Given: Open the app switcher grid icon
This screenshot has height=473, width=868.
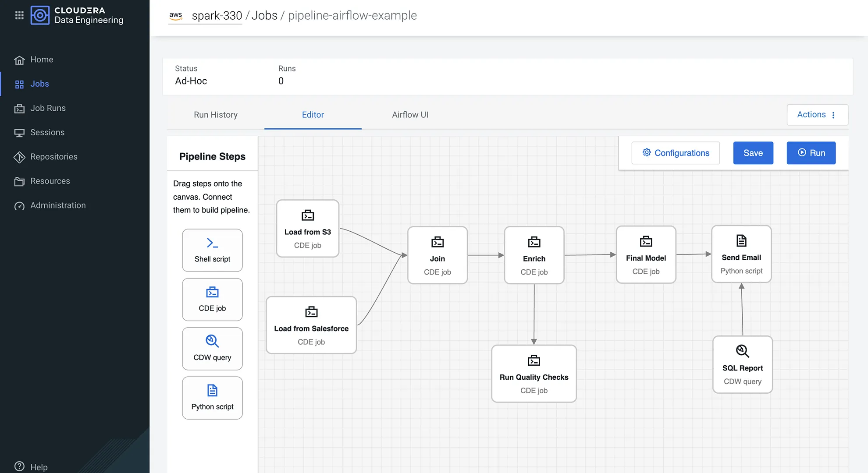Looking at the screenshot, I should click(19, 15).
